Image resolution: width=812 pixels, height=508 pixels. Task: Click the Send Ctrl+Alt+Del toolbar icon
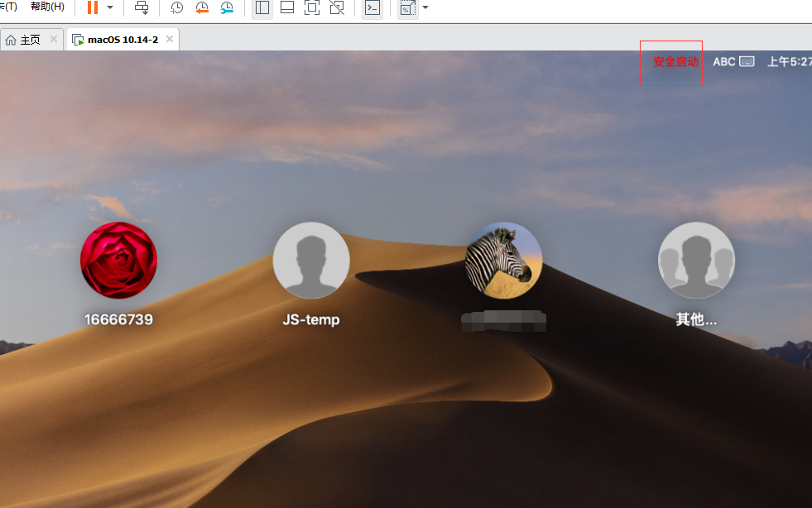pos(142,7)
